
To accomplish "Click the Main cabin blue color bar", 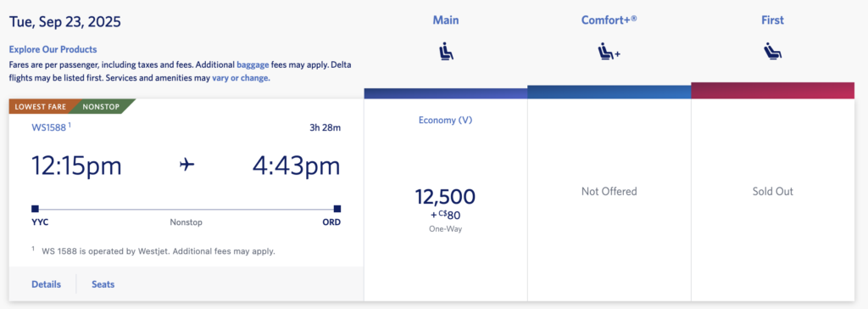I will (446, 93).
